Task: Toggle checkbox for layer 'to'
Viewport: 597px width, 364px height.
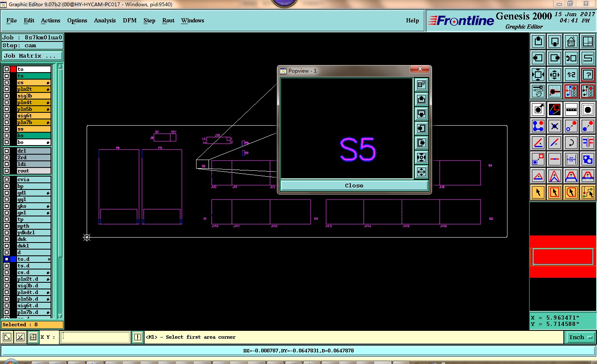Action: (7, 69)
